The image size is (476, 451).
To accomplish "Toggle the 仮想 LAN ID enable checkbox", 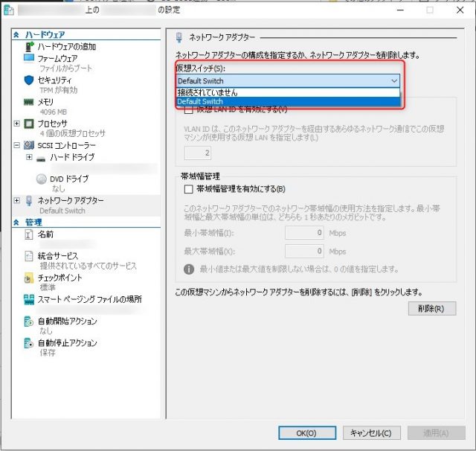I will pyautogui.click(x=188, y=109).
